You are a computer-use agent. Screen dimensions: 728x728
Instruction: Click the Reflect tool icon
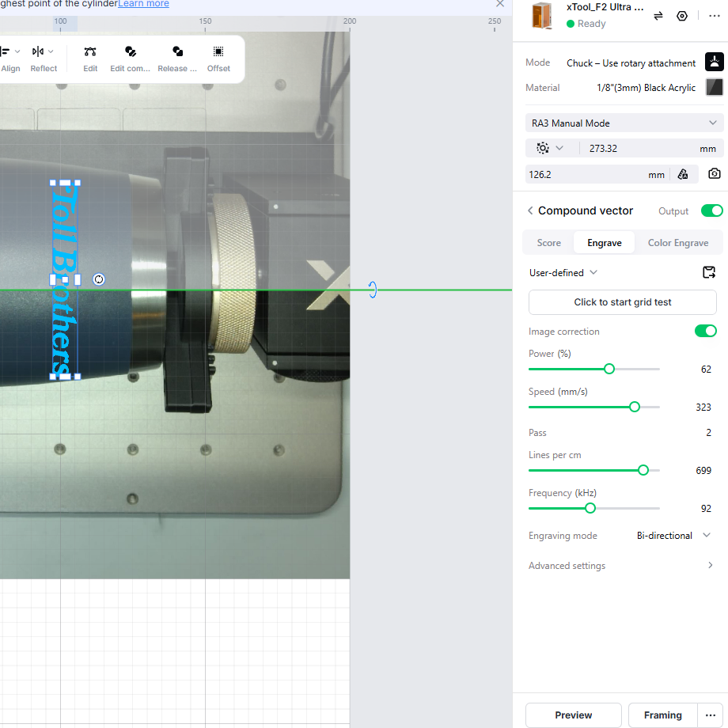[x=38, y=51]
